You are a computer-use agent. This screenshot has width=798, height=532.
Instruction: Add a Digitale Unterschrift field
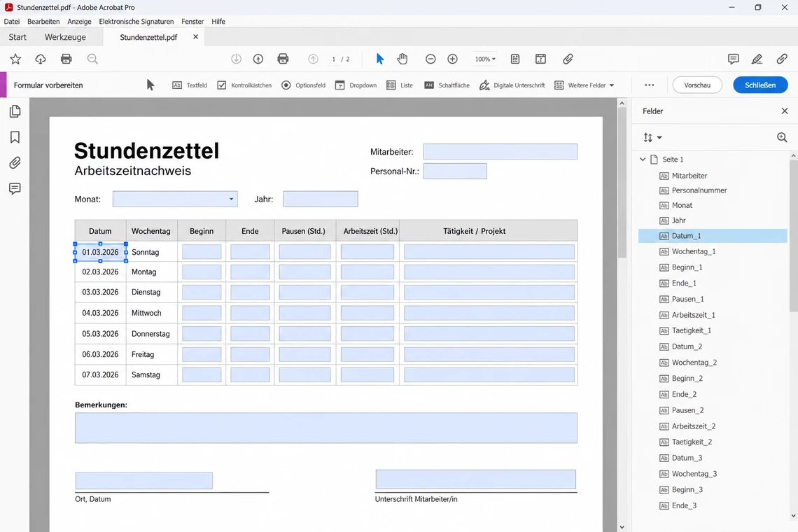click(x=512, y=85)
